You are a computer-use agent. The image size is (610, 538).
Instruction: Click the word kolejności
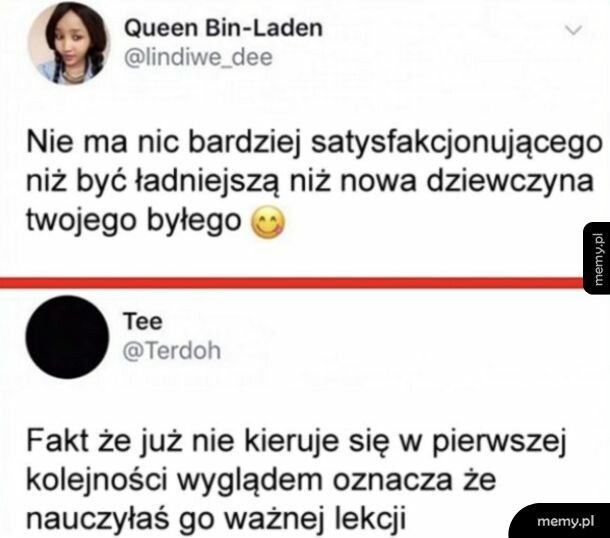[x=97, y=482]
